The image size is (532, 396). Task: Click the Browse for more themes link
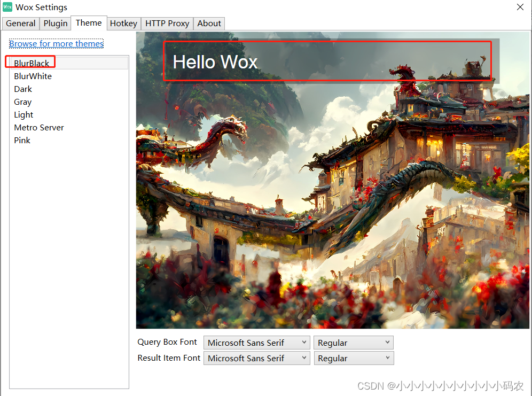click(56, 43)
